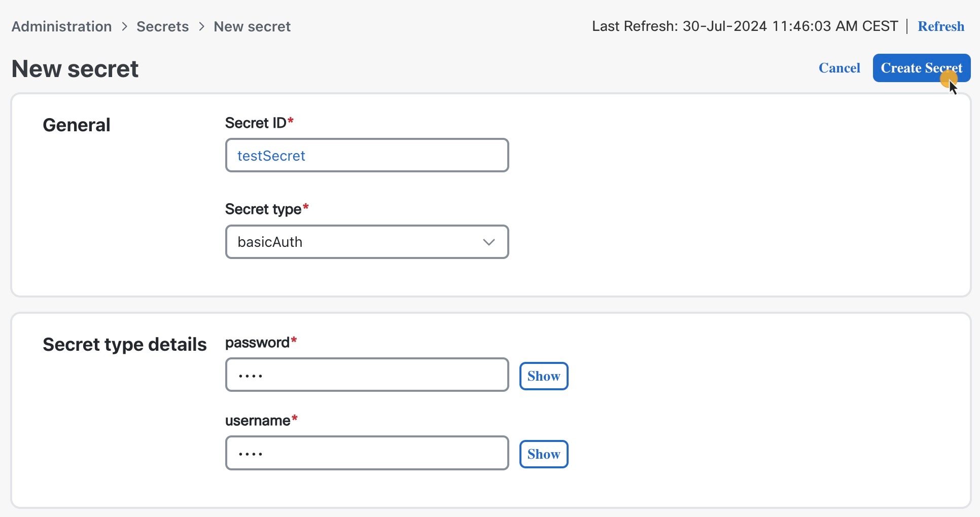Screen dimensions: 980x517
Task: Reveal the hidden username value
Action: 543,454
